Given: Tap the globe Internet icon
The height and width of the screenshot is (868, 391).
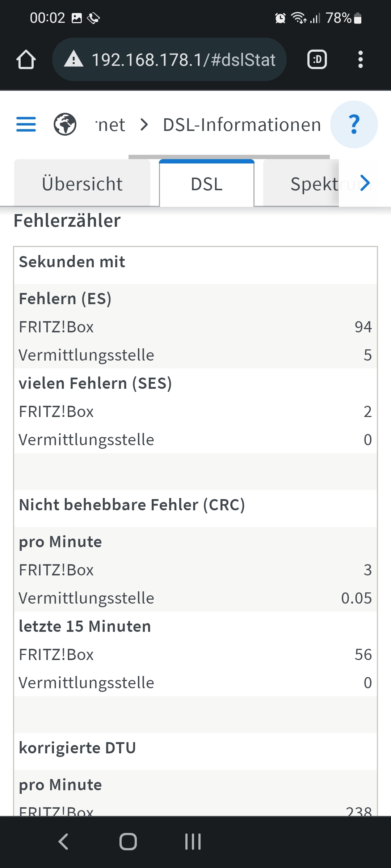Looking at the screenshot, I should pos(65,124).
